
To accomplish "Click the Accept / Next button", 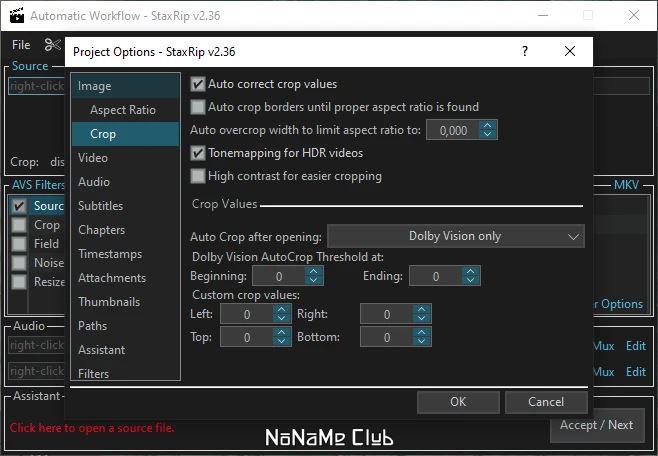I will [597, 425].
